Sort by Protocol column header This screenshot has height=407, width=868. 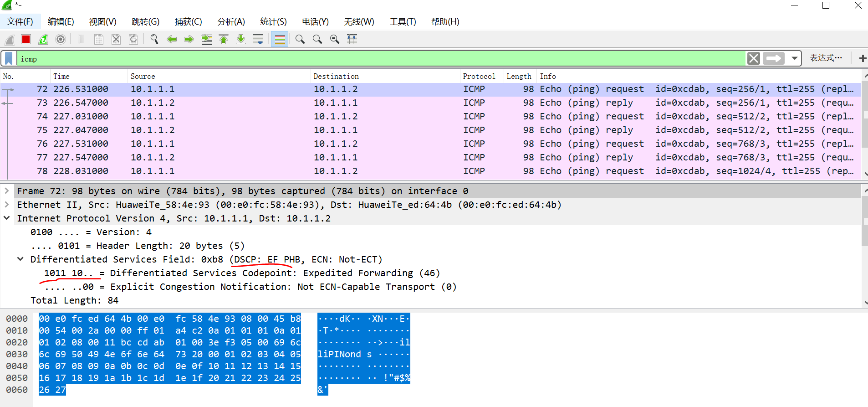point(482,76)
